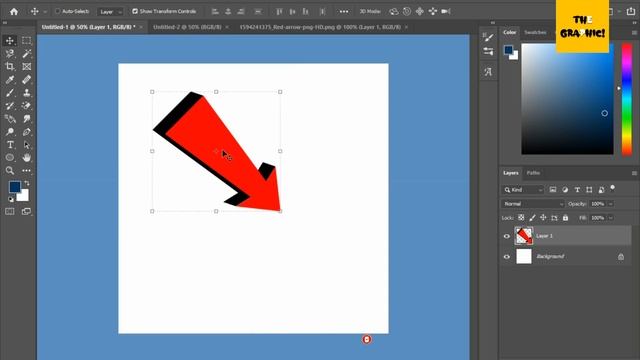This screenshot has height=360, width=640.
Task: Open the Normal blend mode dropdown
Action: click(x=533, y=204)
